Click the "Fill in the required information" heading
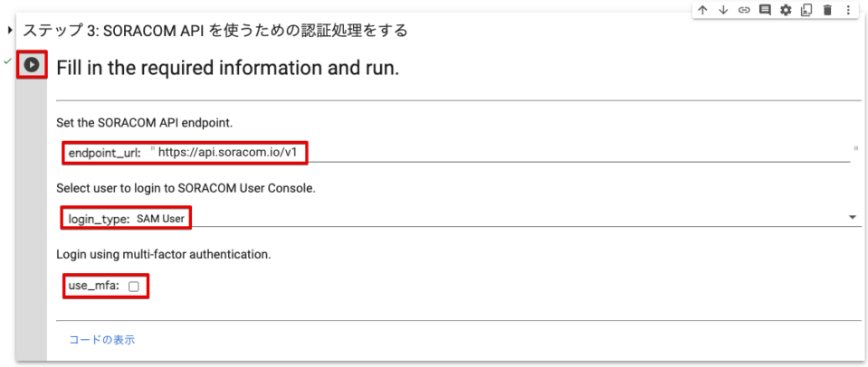The image size is (868, 367). pyautogui.click(x=227, y=68)
